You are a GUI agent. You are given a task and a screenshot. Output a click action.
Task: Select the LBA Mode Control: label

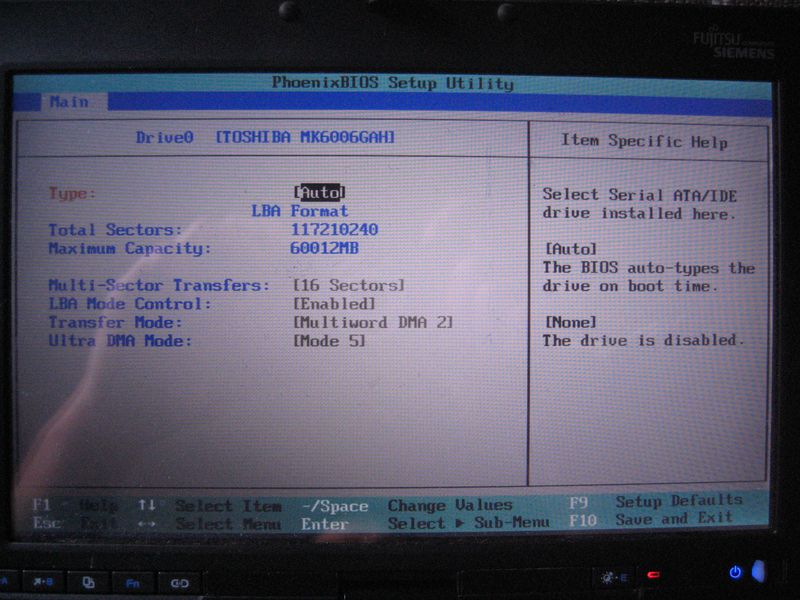tap(130, 304)
